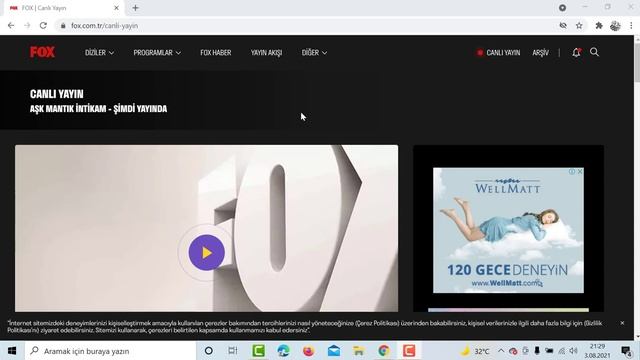The image size is (640, 360).
Task: Open File Explorer from the taskbar
Action: (359, 351)
